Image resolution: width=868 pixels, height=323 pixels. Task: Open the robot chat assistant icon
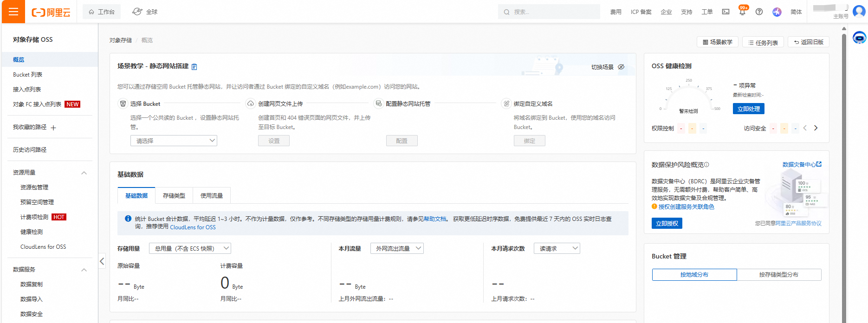(x=860, y=38)
